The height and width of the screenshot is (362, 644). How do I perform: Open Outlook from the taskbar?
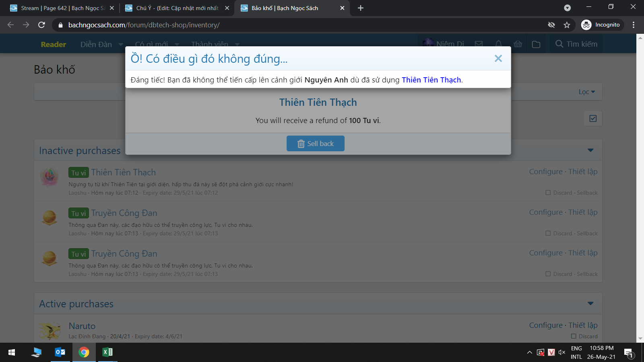[60, 352]
